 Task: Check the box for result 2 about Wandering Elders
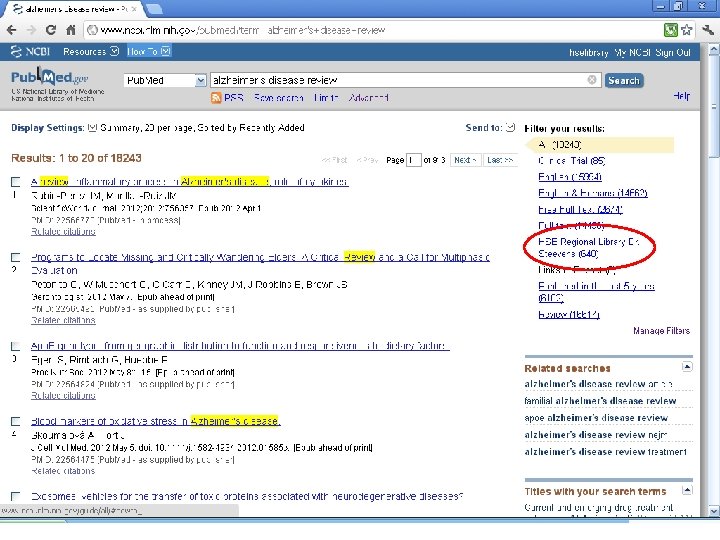click(15, 257)
